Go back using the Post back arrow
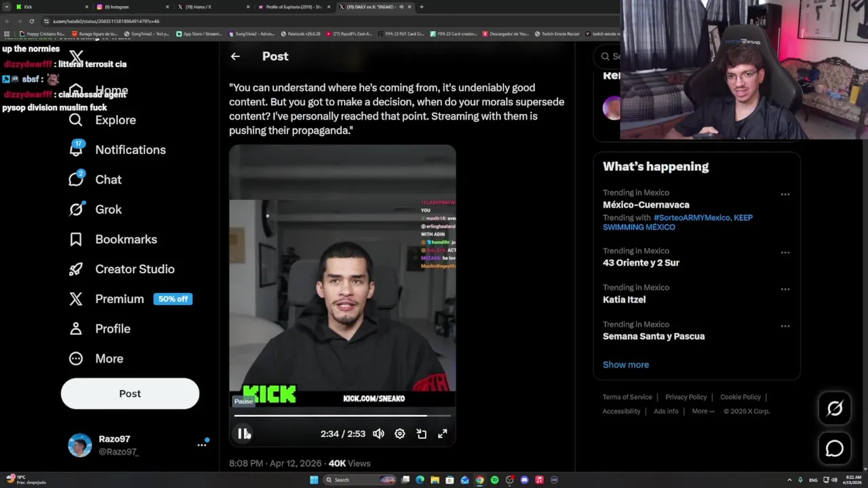 235,56
